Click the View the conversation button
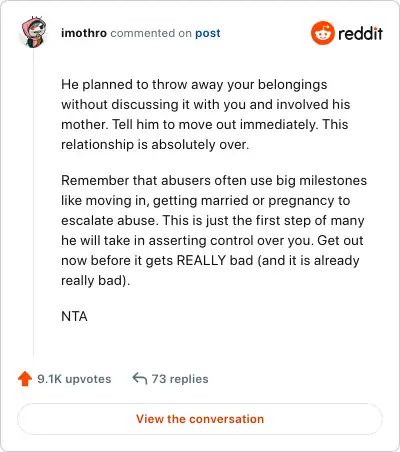400x452 pixels. coord(200,419)
